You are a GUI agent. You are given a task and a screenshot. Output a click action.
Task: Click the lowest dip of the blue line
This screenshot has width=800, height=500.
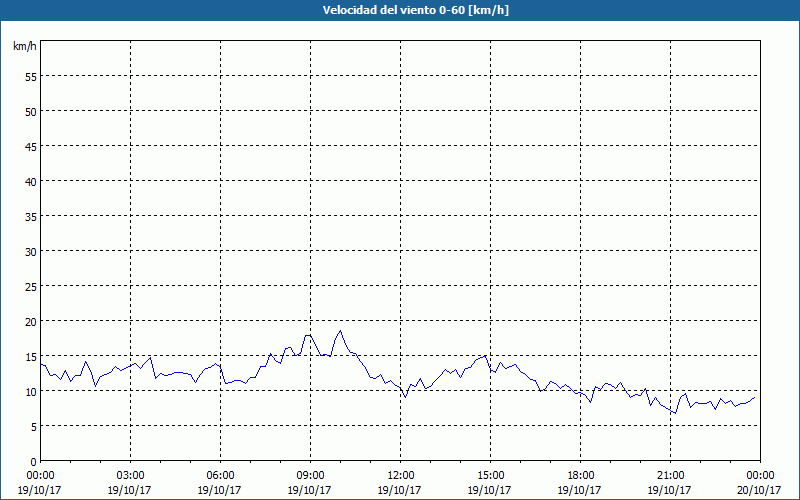click(676, 413)
